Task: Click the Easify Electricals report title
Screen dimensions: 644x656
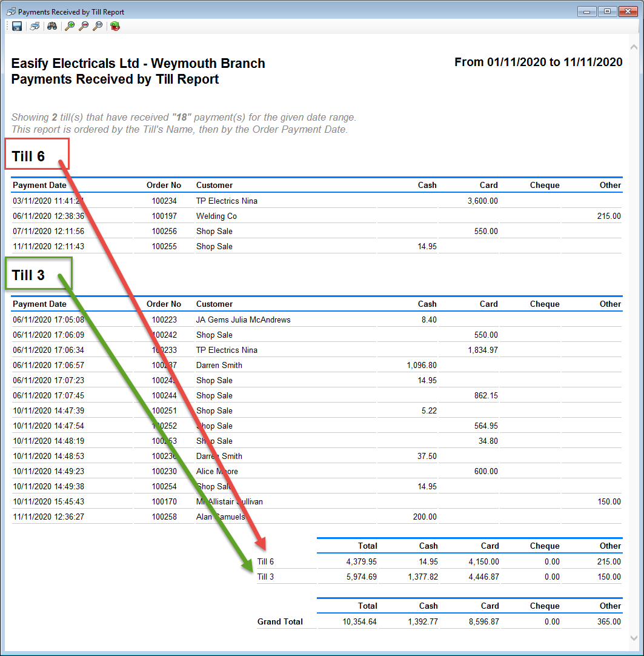Action: coord(138,63)
